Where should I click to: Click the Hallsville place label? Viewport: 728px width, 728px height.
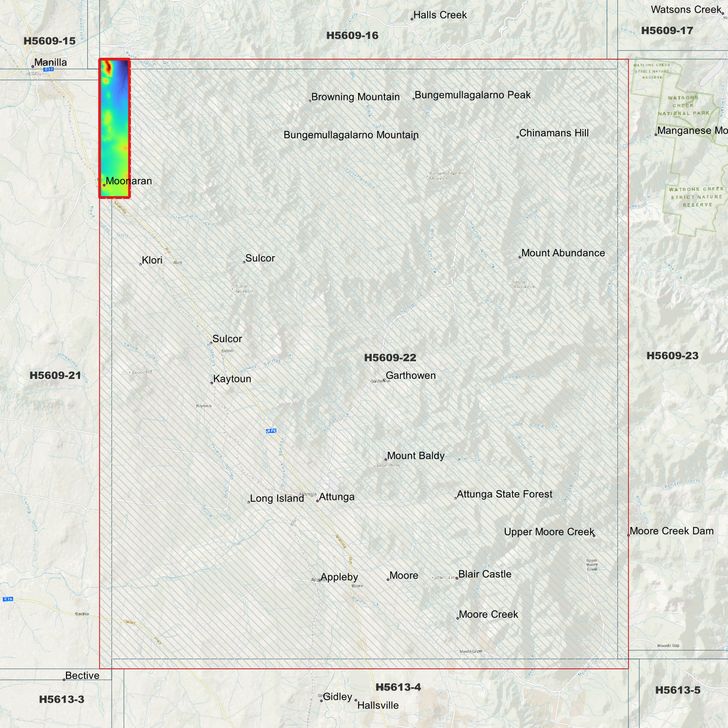click(378, 706)
